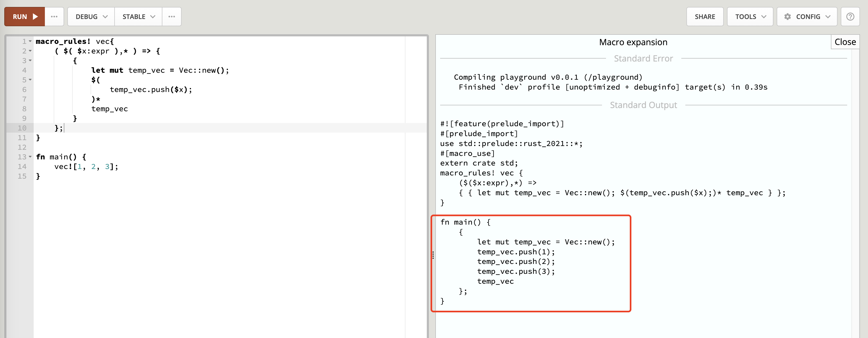Collapse the main function at line 13
The height and width of the screenshot is (338, 868).
(30, 157)
